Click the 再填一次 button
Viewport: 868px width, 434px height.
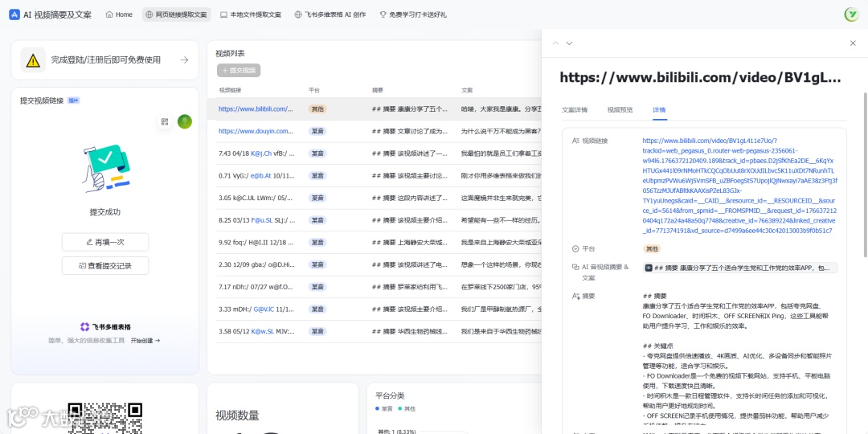coord(105,242)
